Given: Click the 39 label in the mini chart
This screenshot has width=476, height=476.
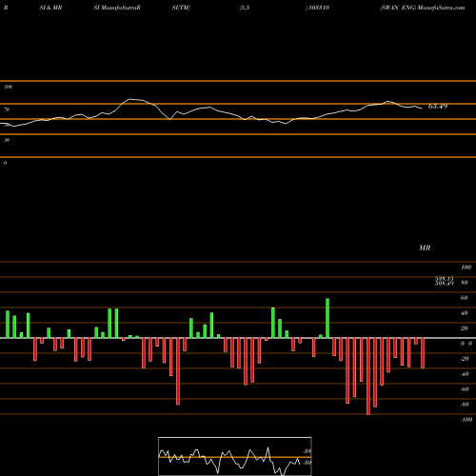Looking at the screenshot, I should click(307, 463).
